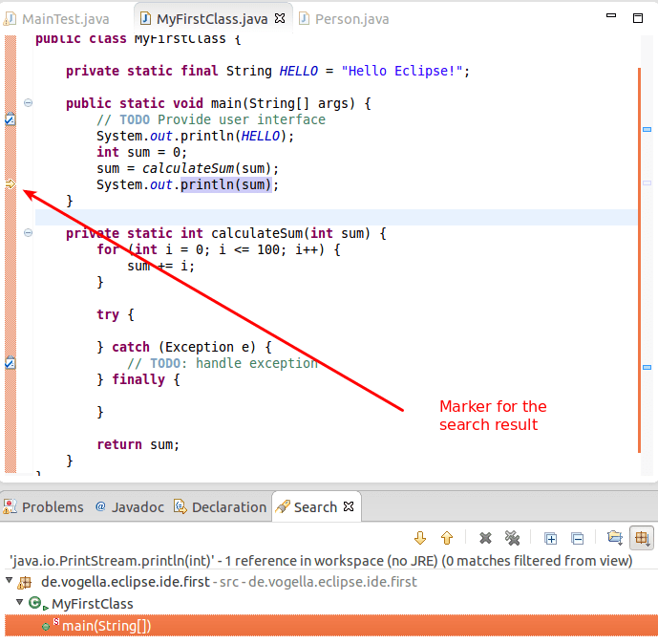Click the search results summary line
658x644 pixels.
pyautogui.click(x=321, y=561)
